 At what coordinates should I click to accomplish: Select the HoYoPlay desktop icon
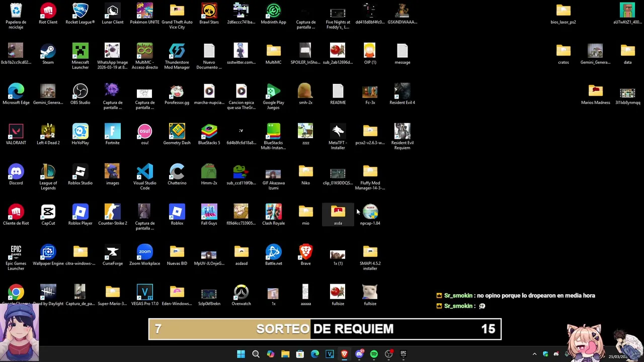[80, 132]
